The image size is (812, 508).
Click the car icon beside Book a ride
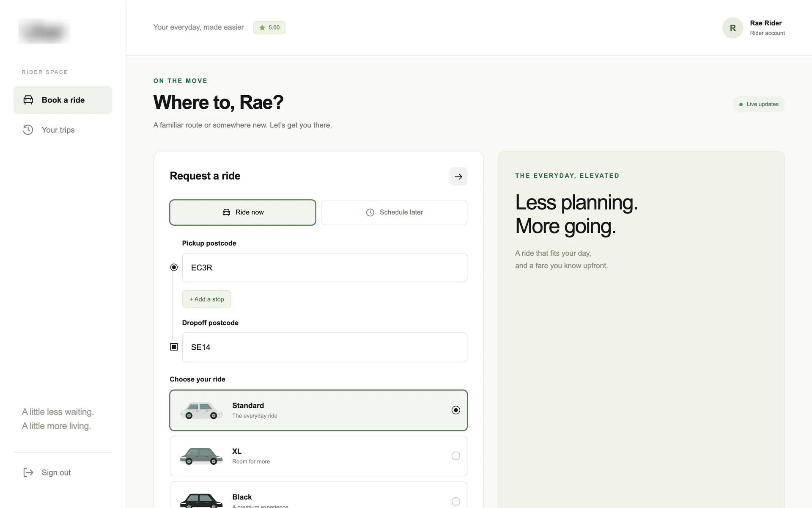(x=28, y=100)
